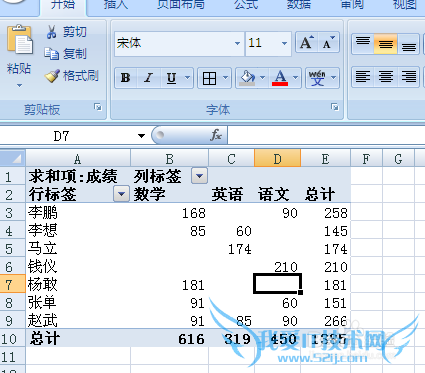The height and width of the screenshot is (373, 425).
Task: Click the 格式刷 button label
Action: (x=81, y=76)
